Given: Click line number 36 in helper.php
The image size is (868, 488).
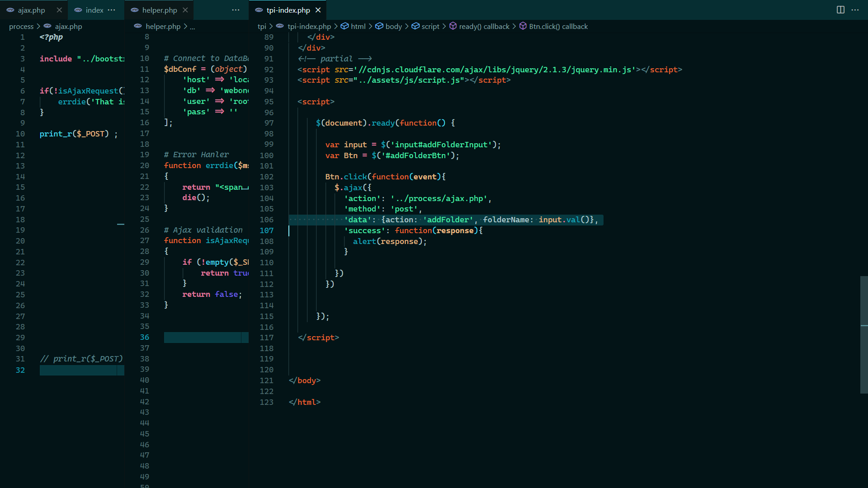Looking at the screenshot, I should point(145,337).
